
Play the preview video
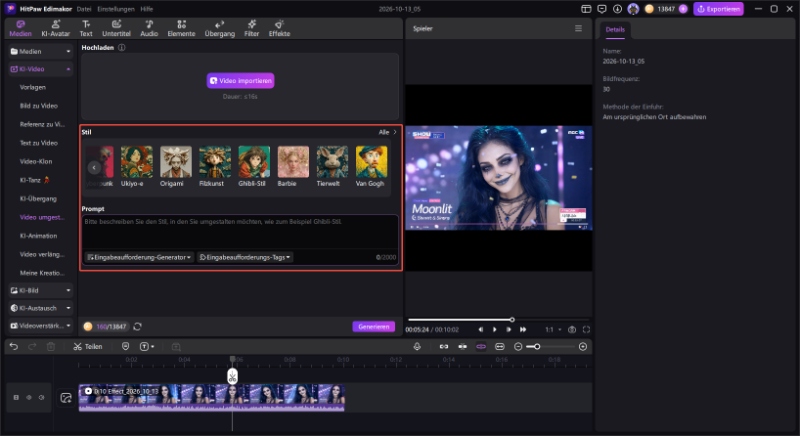tap(494, 330)
